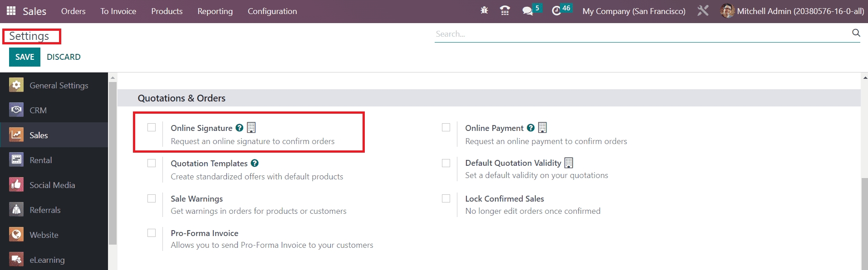Open the My Company (San Francisco) switcher
868x270 pixels.
[634, 11]
